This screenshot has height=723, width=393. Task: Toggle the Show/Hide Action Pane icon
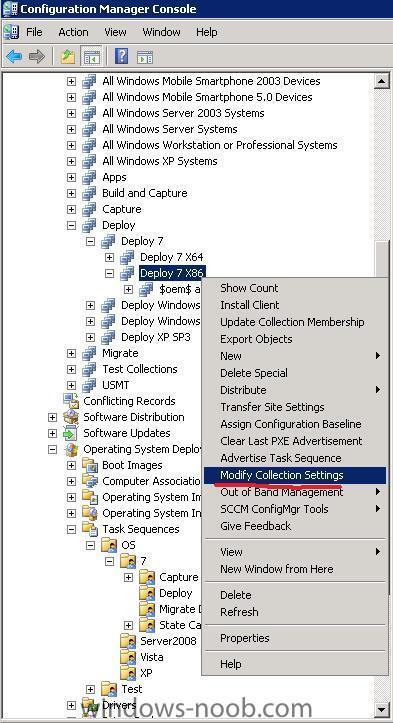(145, 57)
